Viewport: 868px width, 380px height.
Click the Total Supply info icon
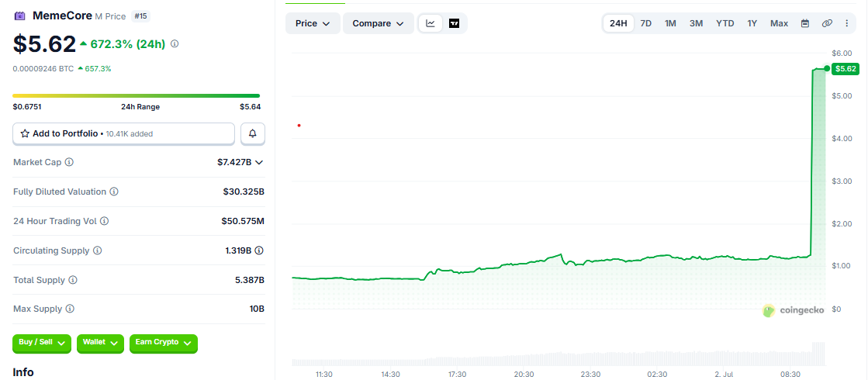pyautogui.click(x=72, y=280)
